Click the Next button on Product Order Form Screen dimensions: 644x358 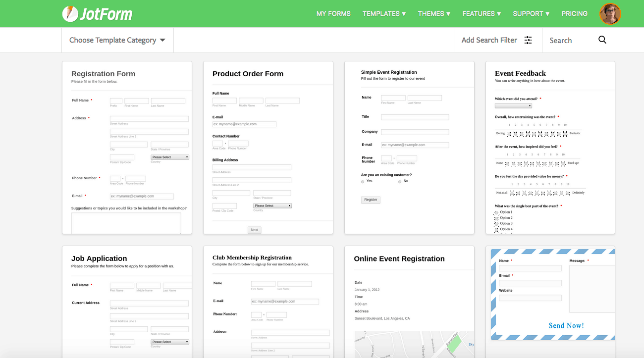[254, 230]
